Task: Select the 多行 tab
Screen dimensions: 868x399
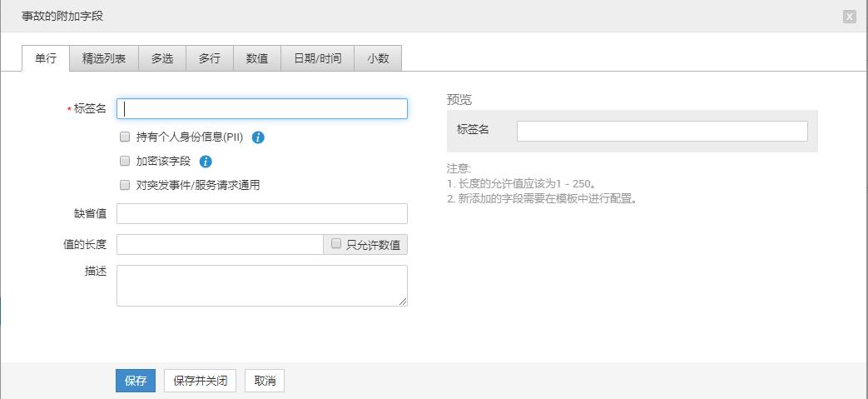Action: 210,58
